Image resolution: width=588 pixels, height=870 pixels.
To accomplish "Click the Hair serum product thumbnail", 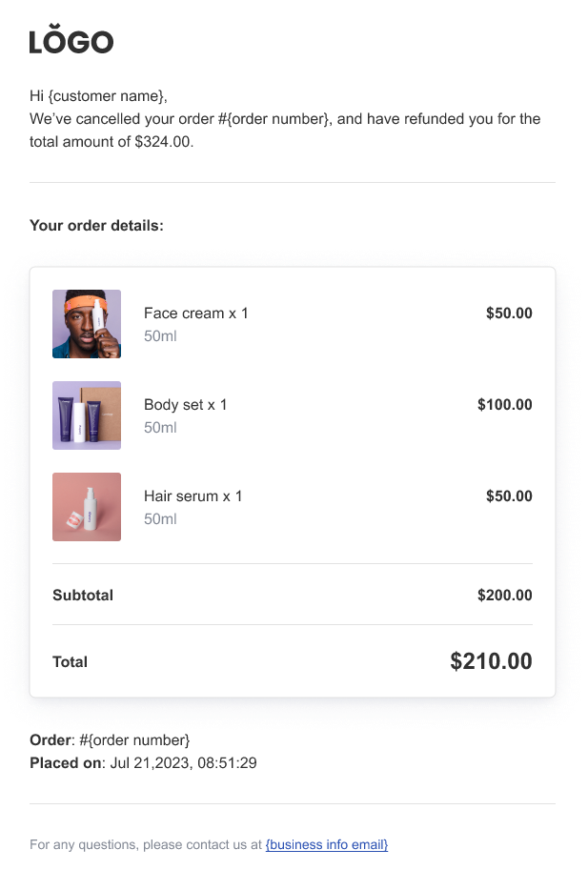I will (x=87, y=507).
